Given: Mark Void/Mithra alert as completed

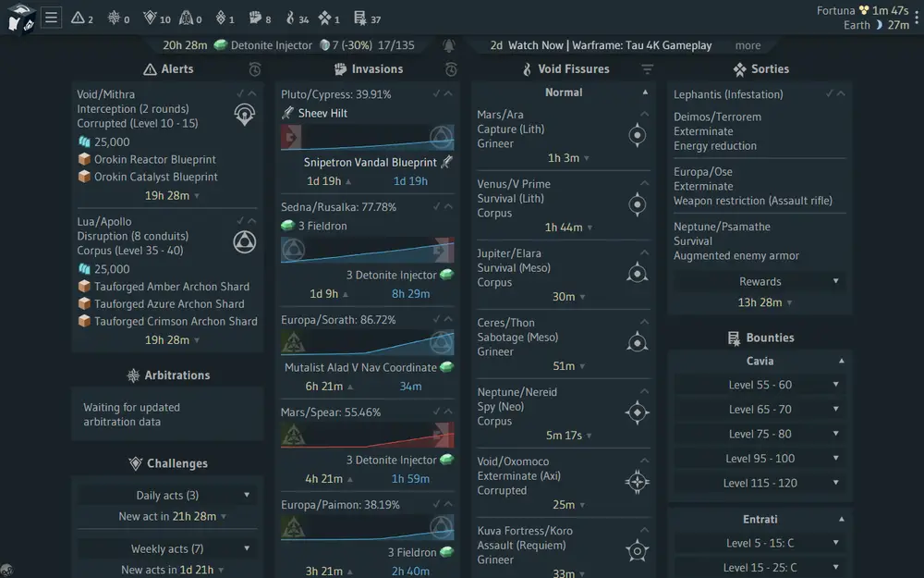Looking at the screenshot, I should pyautogui.click(x=240, y=93).
